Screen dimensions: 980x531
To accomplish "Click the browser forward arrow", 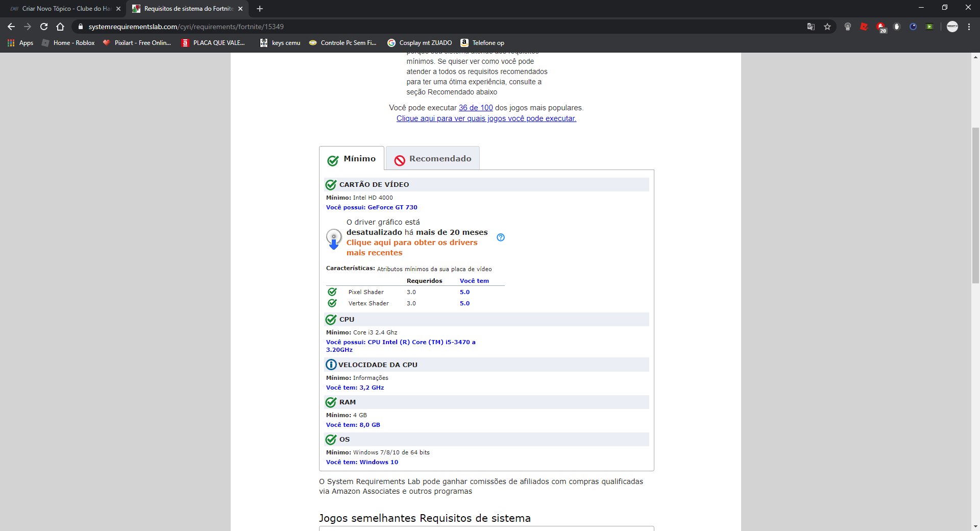I will [28, 27].
